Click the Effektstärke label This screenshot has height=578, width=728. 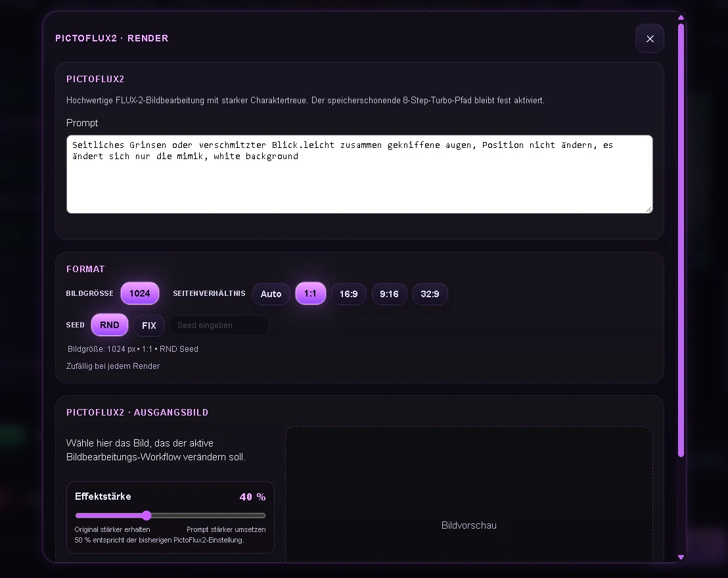[103, 496]
